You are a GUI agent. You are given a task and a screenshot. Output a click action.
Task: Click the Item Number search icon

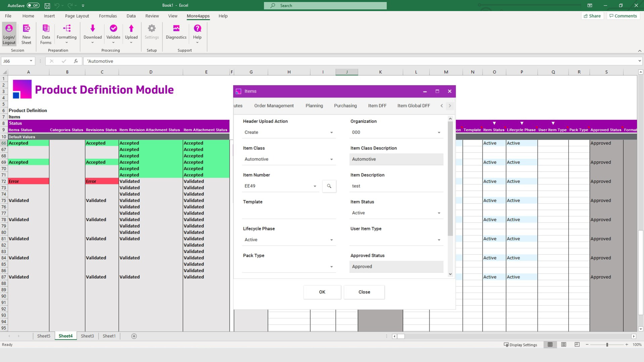pyautogui.click(x=329, y=186)
